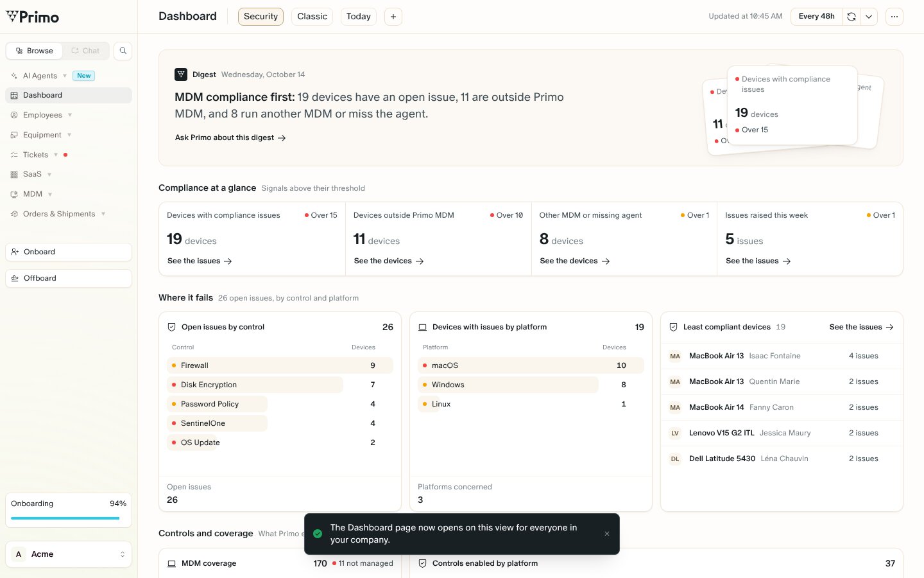Open the macOS platform row
The height and width of the screenshot is (578, 924).
coord(531,365)
